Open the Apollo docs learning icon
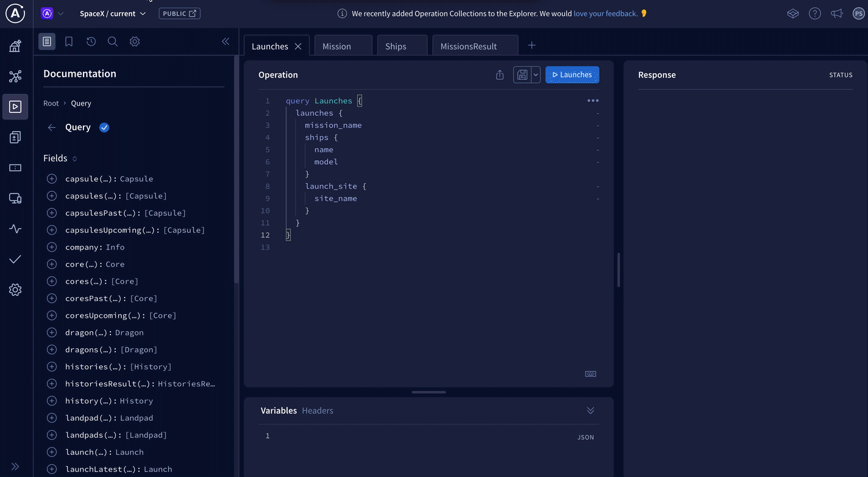The height and width of the screenshot is (477, 868). pyautogui.click(x=793, y=13)
